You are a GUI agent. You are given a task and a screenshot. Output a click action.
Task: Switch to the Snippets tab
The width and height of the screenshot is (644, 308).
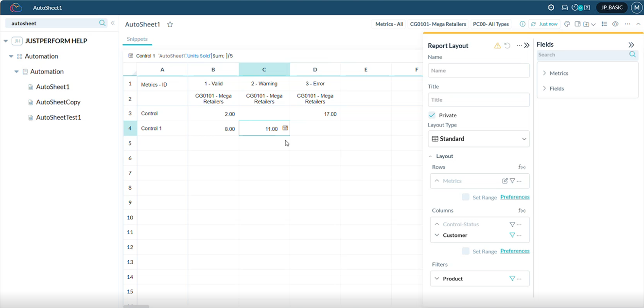137,39
